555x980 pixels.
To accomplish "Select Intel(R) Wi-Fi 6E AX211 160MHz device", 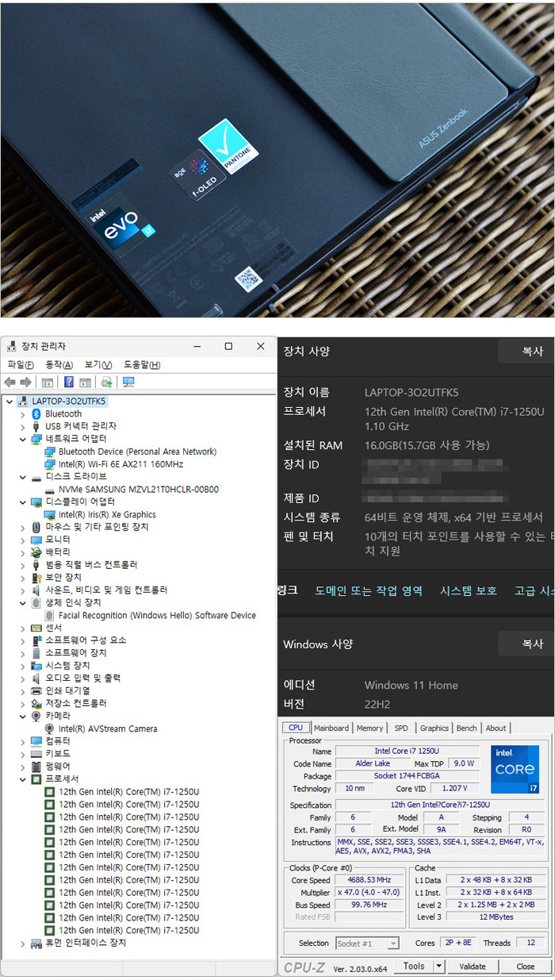I will tap(121, 464).
